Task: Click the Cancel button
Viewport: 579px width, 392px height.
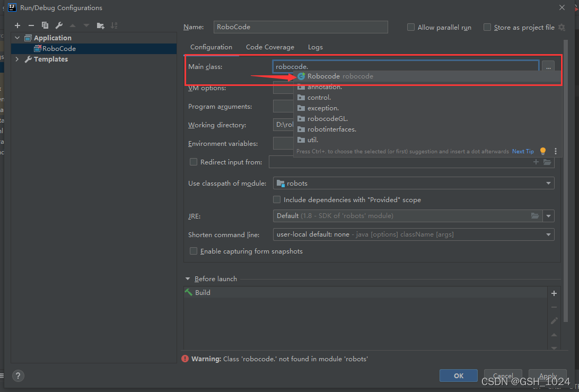Action: pyautogui.click(x=503, y=376)
